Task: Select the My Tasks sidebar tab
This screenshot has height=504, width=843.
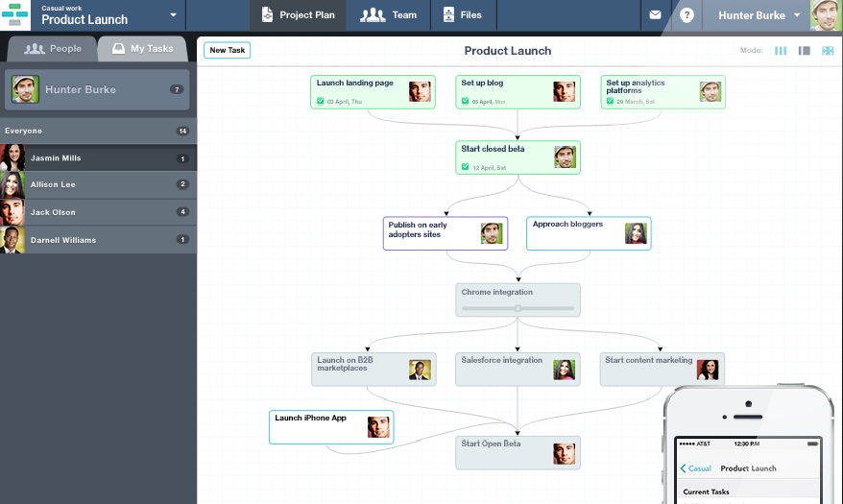Action: point(142,49)
